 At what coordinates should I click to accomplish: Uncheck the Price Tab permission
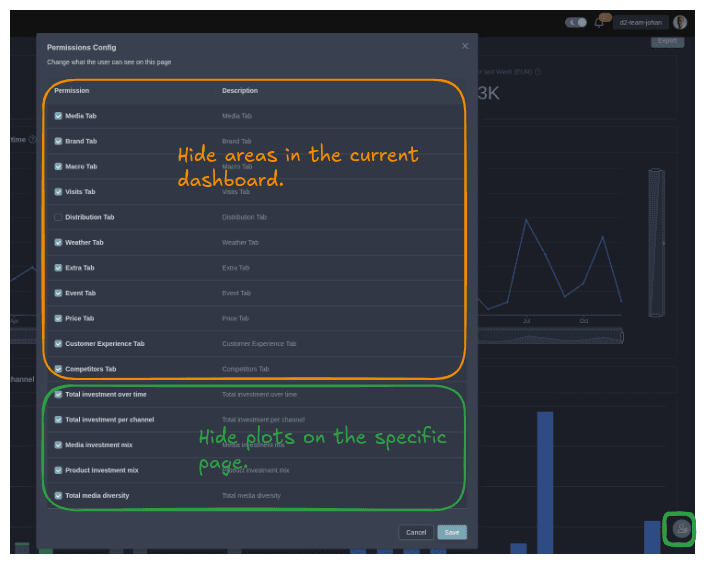(x=58, y=318)
